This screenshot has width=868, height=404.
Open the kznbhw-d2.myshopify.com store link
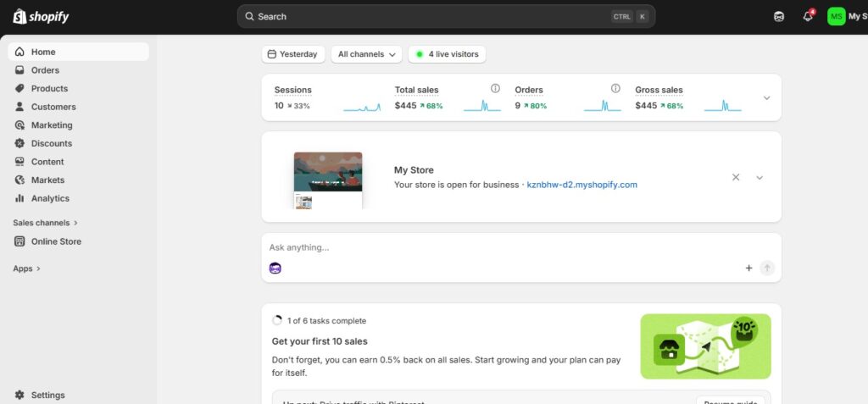click(x=581, y=185)
